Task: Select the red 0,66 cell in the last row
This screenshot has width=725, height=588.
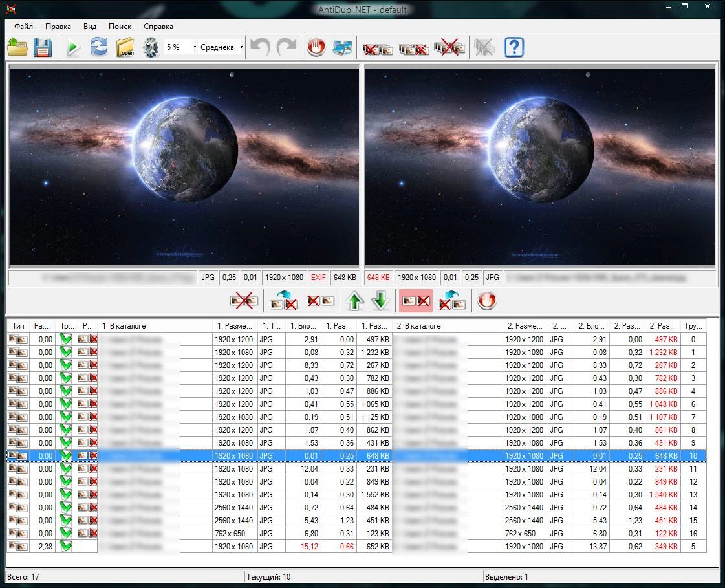Action: click(x=339, y=547)
